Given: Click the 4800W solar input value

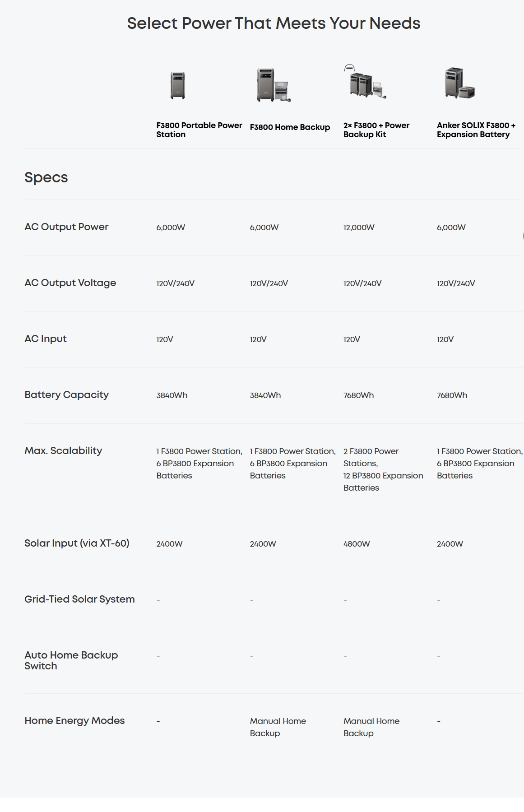Looking at the screenshot, I should (357, 544).
